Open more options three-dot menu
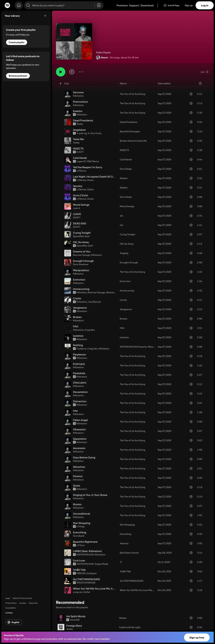 click(81, 72)
